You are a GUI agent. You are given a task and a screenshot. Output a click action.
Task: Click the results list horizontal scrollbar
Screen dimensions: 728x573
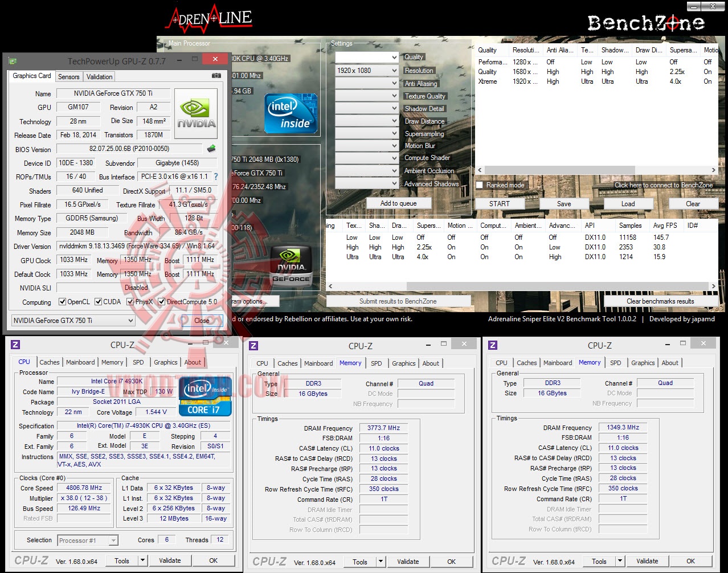pos(521,286)
